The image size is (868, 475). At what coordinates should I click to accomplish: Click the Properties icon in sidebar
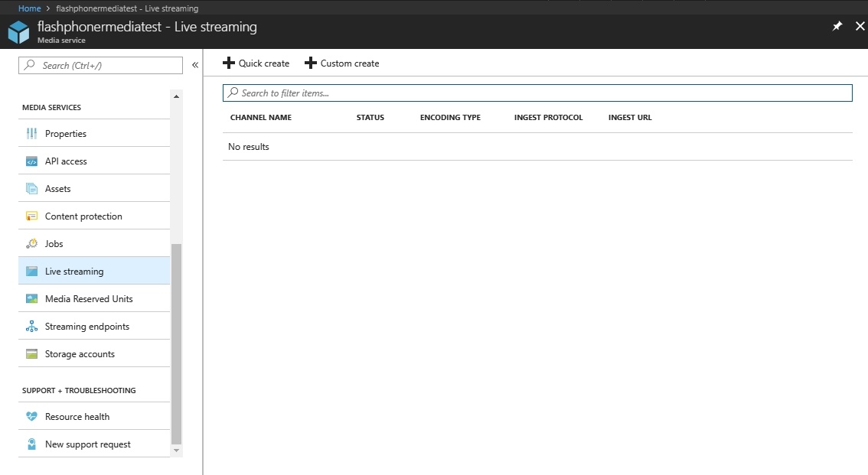31,134
